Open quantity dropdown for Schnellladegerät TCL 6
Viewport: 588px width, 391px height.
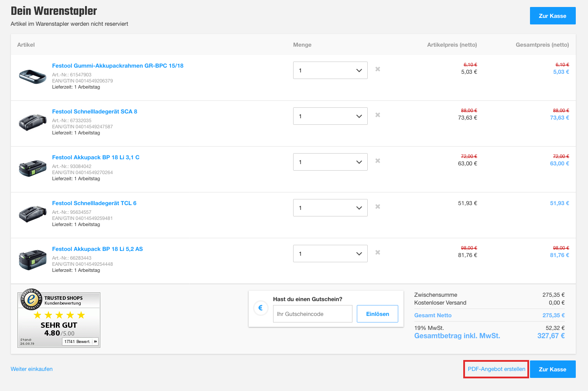pos(330,208)
